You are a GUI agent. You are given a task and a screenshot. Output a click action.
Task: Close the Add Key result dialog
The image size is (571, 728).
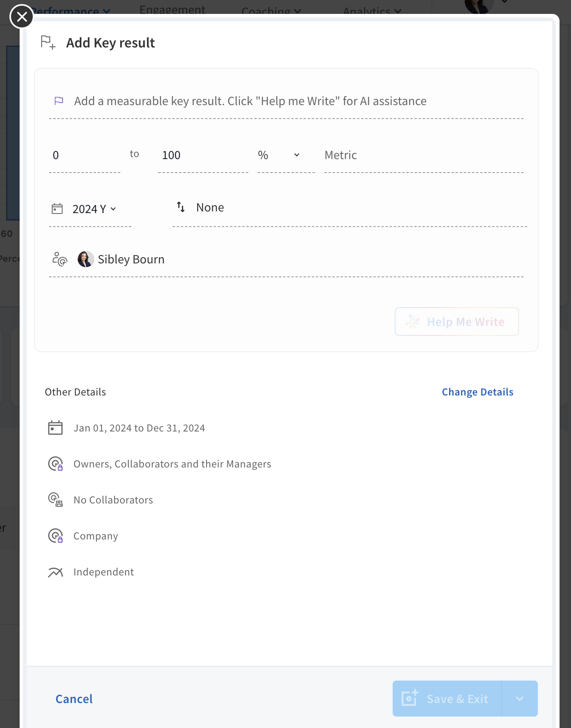(x=22, y=17)
